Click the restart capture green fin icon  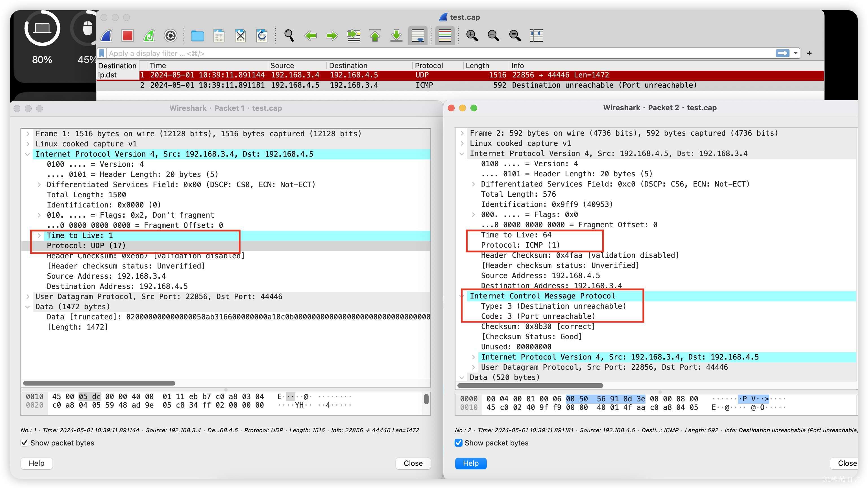click(149, 35)
